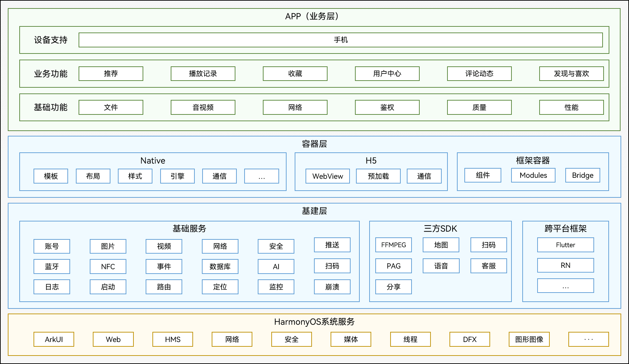The width and height of the screenshot is (629, 364).
Task: Click the 发现与喜欢 box
Action: tap(571, 73)
